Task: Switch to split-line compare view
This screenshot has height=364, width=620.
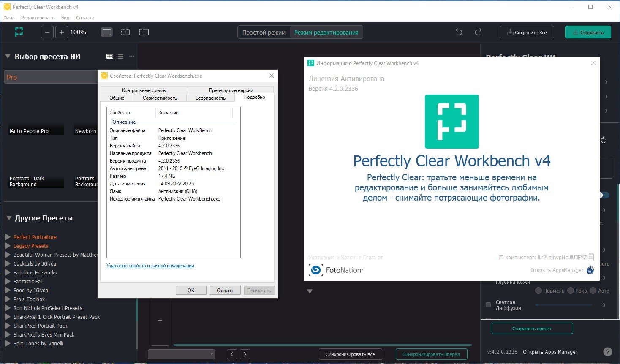Action: 144,32
